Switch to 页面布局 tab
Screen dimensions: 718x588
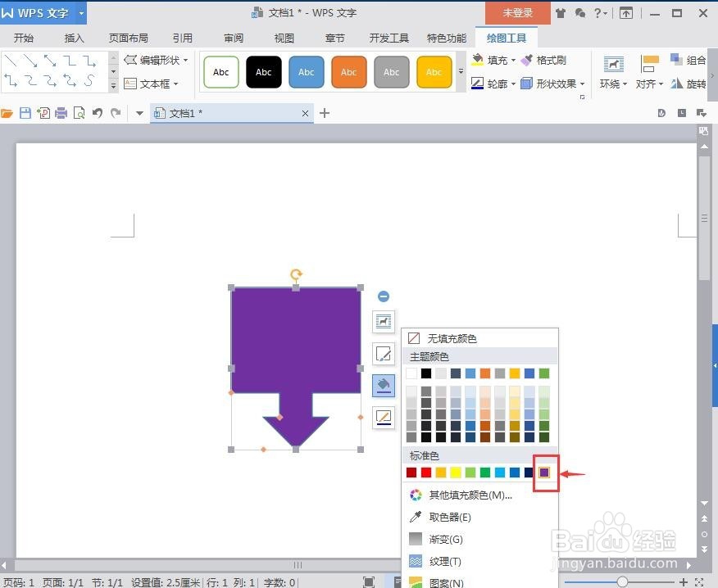click(x=128, y=38)
